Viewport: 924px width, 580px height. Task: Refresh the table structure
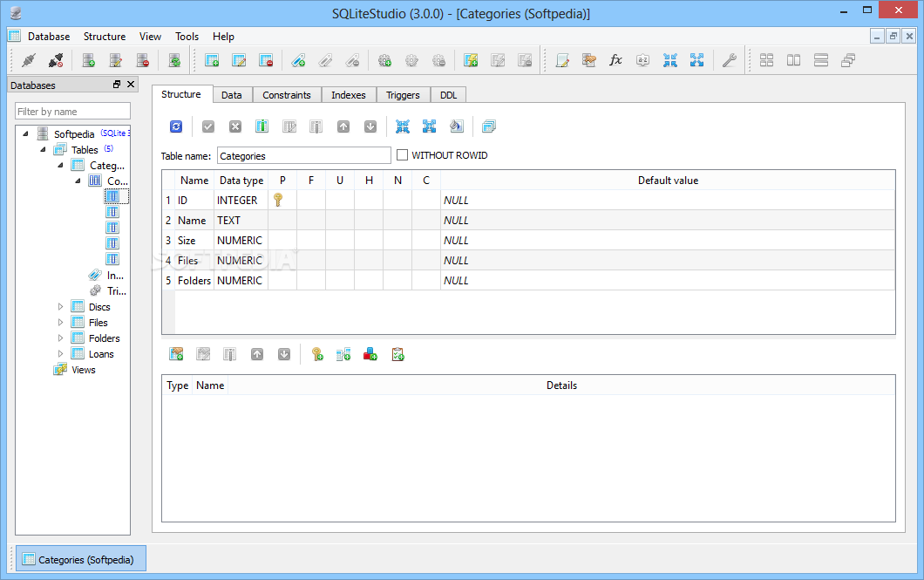click(x=175, y=126)
